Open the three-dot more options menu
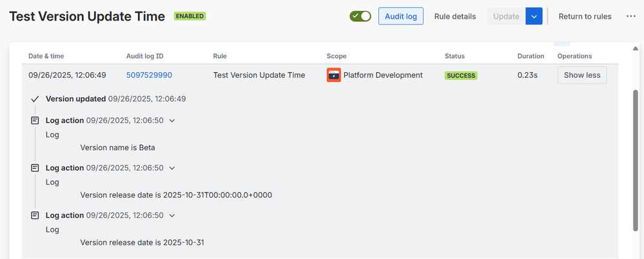Image resolution: width=644 pixels, height=259 pixels. coord(631,16)
